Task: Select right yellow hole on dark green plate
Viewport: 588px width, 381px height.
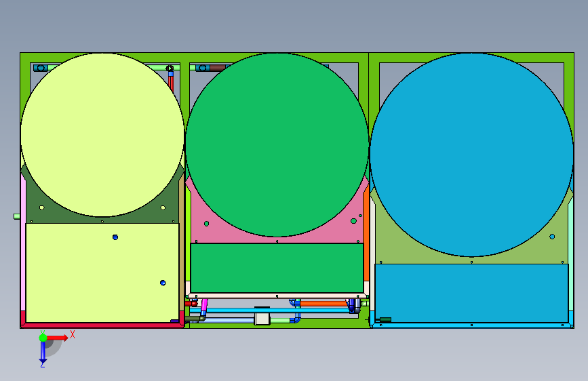Action: (x=163, y=207)
